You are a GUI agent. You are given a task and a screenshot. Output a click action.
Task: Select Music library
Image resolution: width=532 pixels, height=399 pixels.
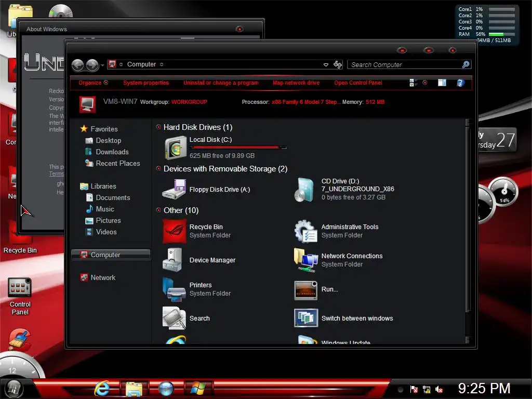100,209
